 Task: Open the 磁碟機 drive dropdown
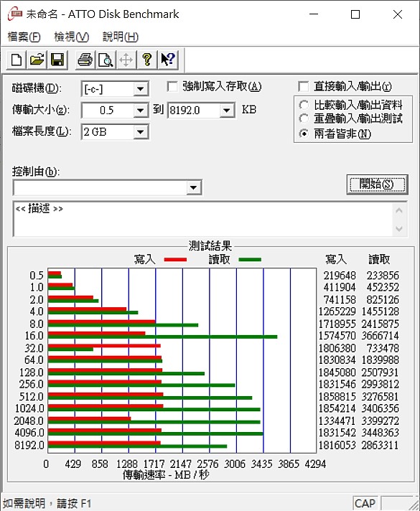tap(141, 89)
